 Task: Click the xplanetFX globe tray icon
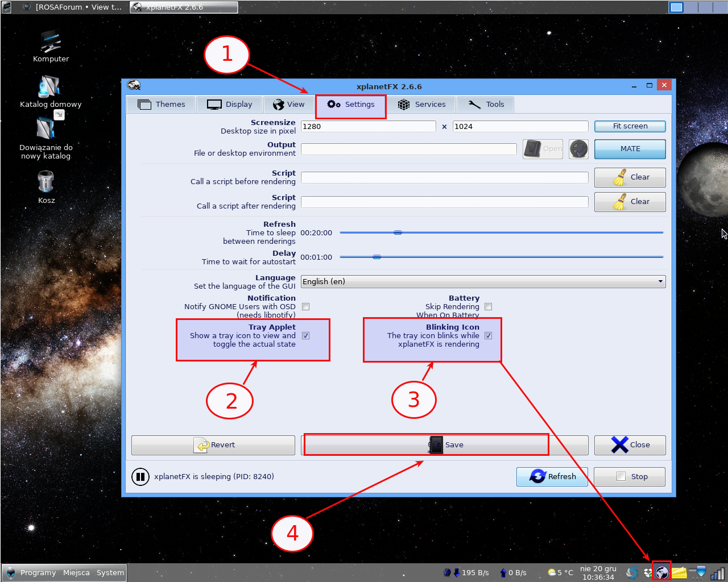[662, 572]
